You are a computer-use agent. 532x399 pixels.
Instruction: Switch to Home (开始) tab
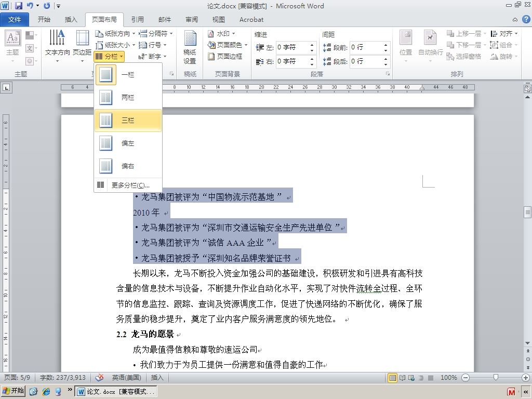[44, 20]
